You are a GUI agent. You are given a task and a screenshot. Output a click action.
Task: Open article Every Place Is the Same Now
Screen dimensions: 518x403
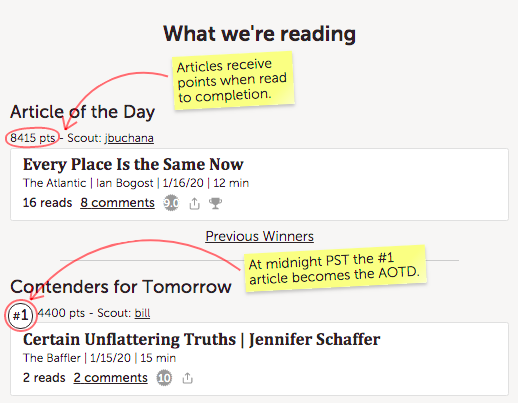pyautogui.click(x=133, y=164)
